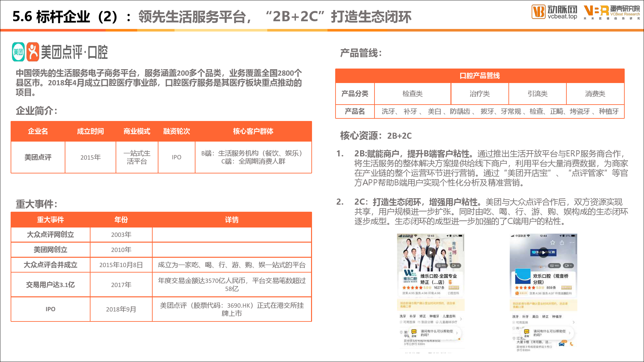Click the green Meituan logo icon
Viewport: 644px width, 362px height.
[x=18, y=52]
